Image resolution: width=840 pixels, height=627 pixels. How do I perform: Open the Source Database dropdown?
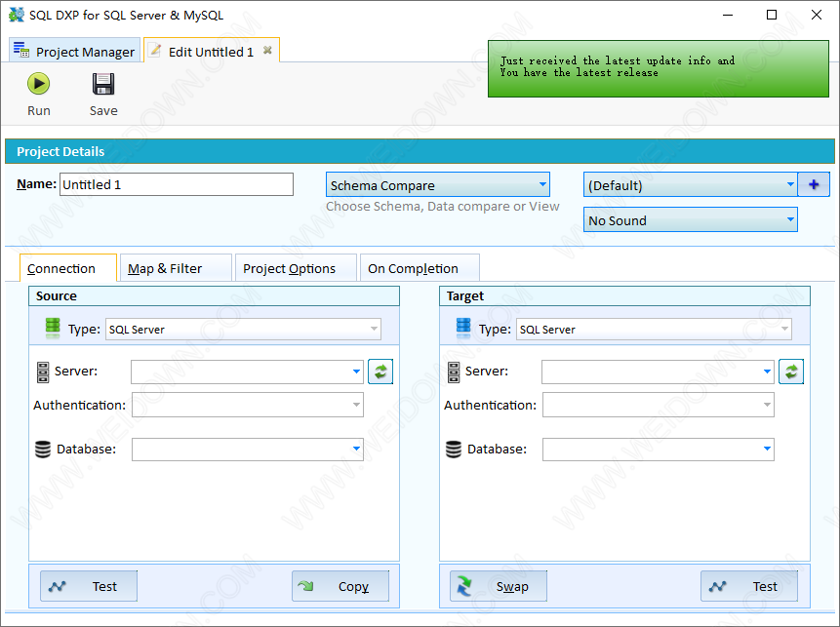point(248,450)
